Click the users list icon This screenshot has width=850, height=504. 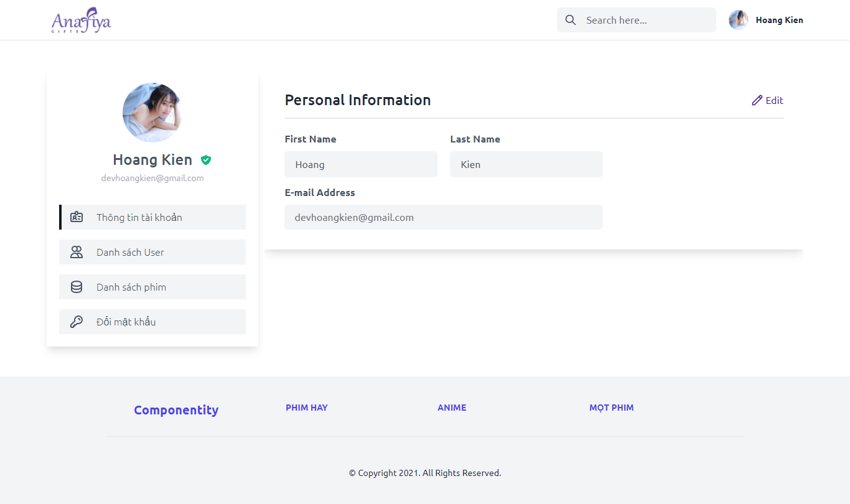77,252
